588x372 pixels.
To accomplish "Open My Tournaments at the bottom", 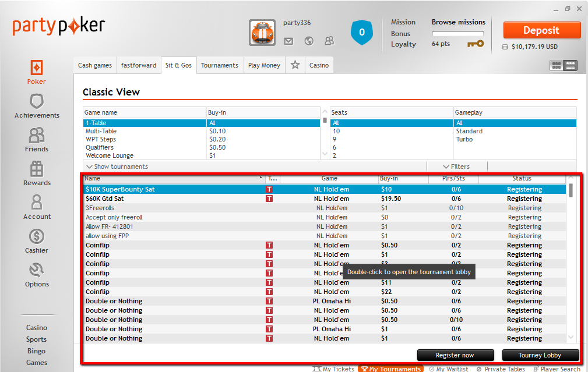I will pyautogui.click(x=391, y=369).
